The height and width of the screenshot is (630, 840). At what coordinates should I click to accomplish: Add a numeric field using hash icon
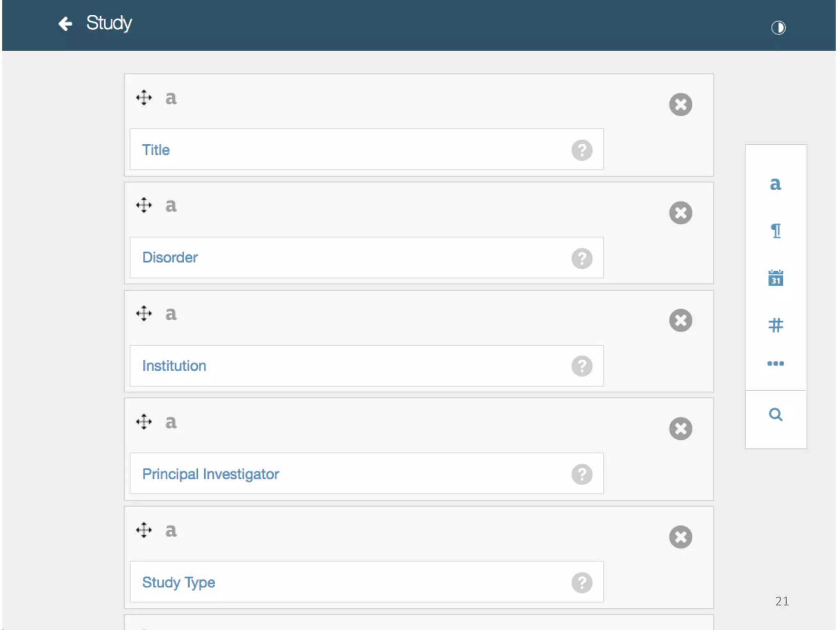click(775, 325)
